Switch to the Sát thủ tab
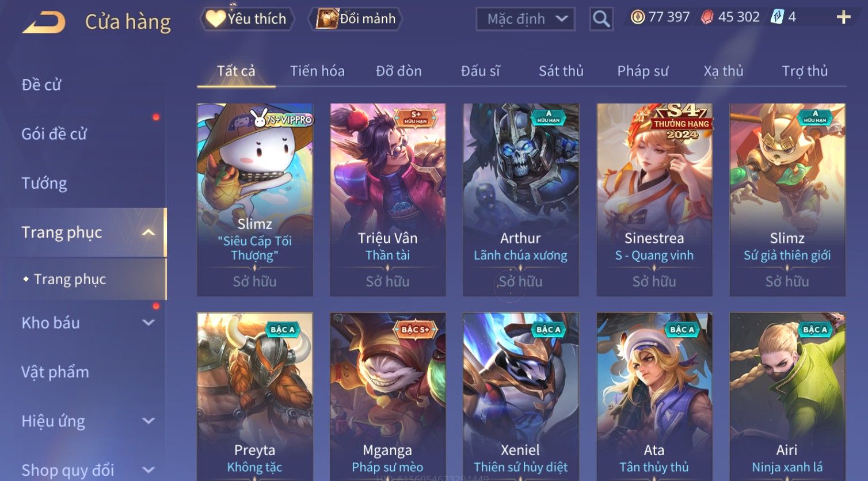Screen dimensions: 868x481 pyautogui.click(x=561, y=71)
